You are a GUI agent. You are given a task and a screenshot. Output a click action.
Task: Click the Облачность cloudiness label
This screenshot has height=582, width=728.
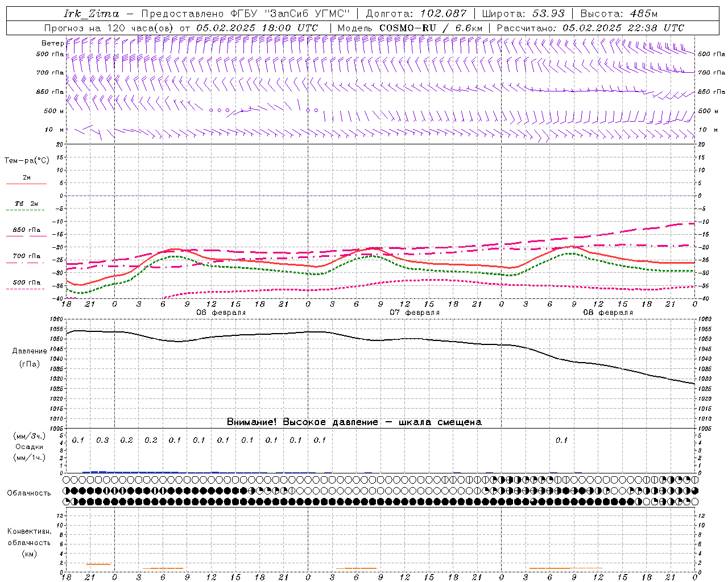tap(29, 493)
